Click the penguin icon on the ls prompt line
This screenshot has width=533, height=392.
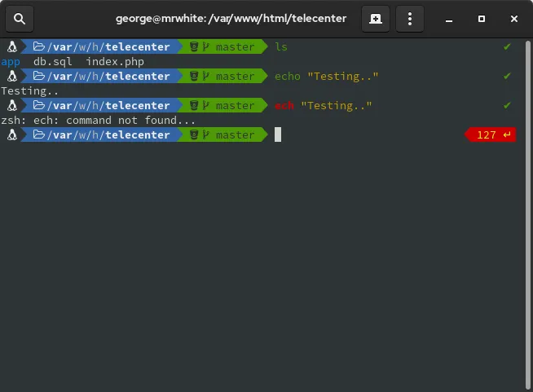tap(12, 46)
